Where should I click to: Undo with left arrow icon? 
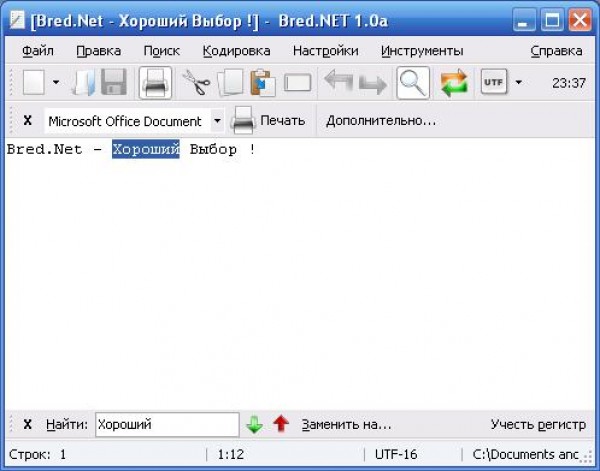click(339, 81)
